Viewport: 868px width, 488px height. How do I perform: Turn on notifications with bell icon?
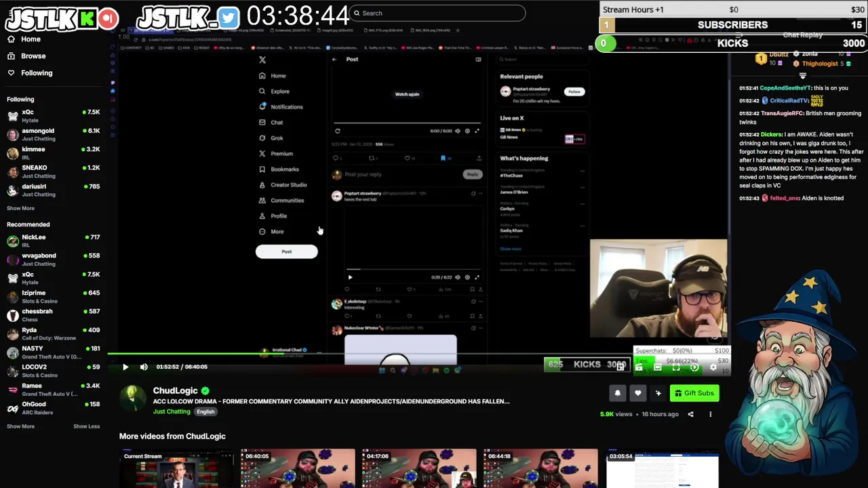point(618,393)
